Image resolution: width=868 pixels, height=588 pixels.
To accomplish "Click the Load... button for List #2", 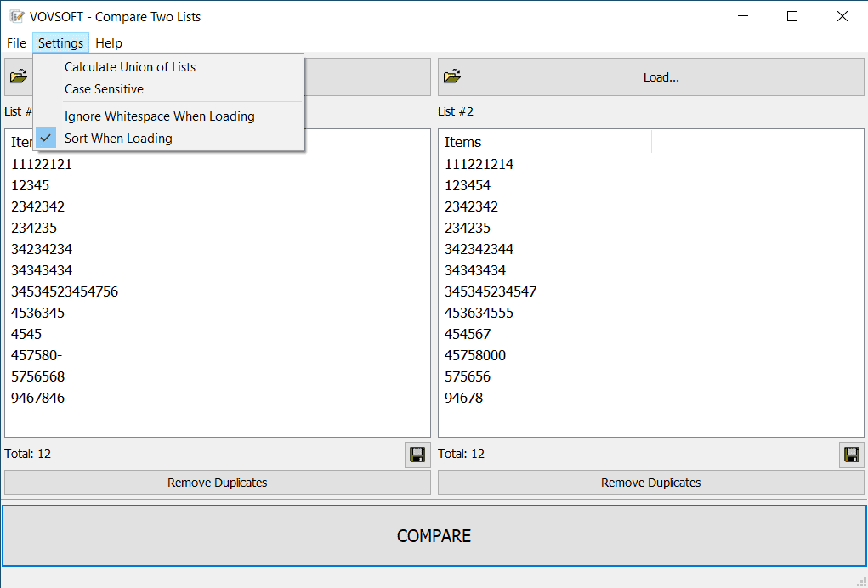I will (661, 76).
